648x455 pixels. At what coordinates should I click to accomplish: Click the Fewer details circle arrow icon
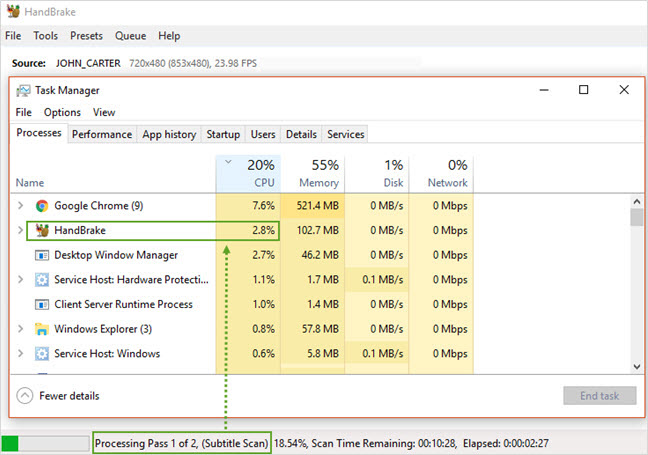25,395
